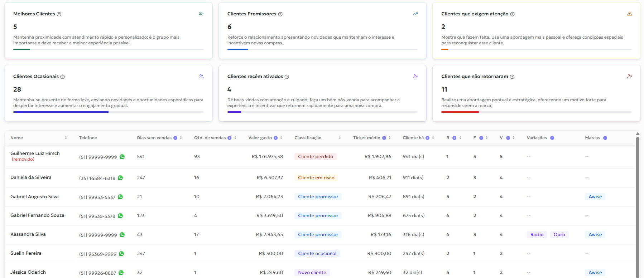This screenshot has height=278, width=644.
Task: Click info icon beside Dias sem vendas header
Action: [x=176, y=138]
